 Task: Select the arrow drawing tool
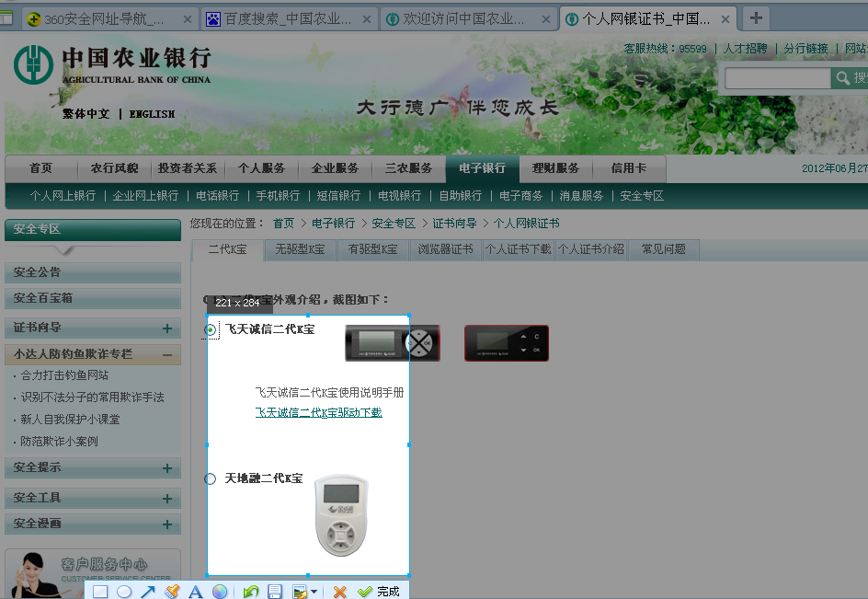(148, 592)
